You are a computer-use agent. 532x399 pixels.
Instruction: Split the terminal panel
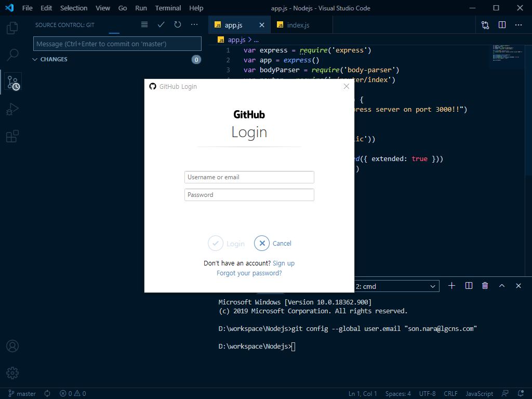point(469,286)
